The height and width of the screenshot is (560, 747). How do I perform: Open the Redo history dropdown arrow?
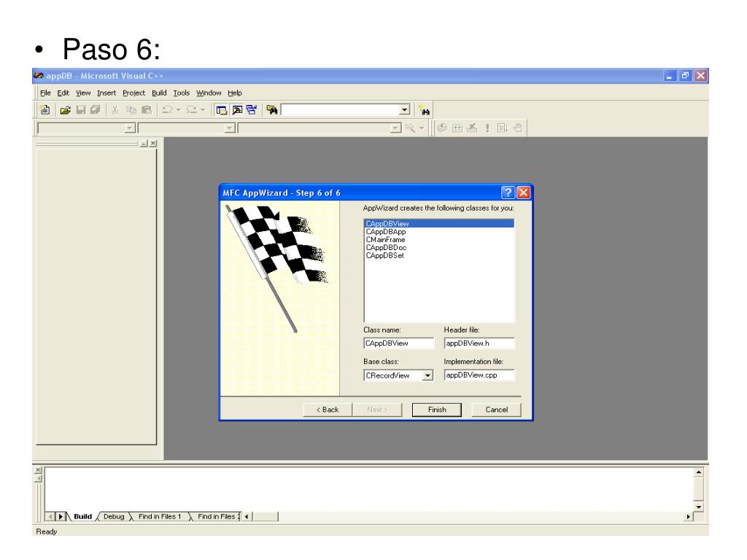coord(203,110)
